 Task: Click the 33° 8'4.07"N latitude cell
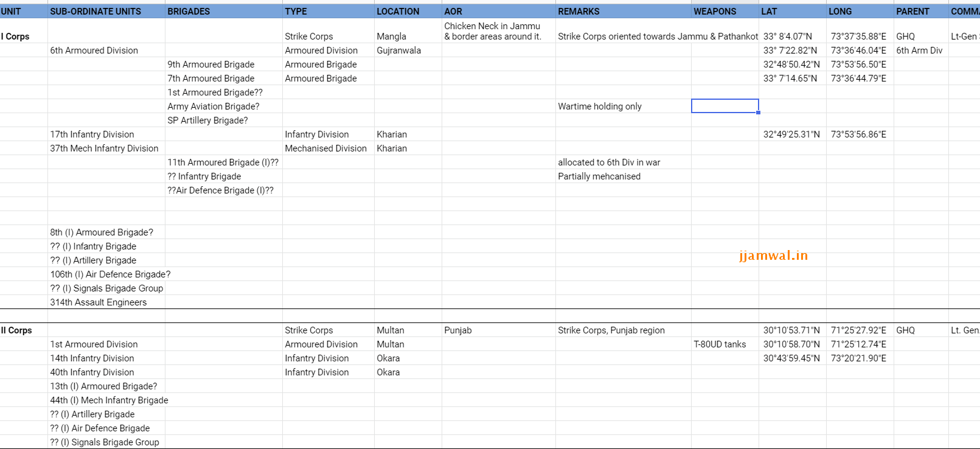(793, 31)
